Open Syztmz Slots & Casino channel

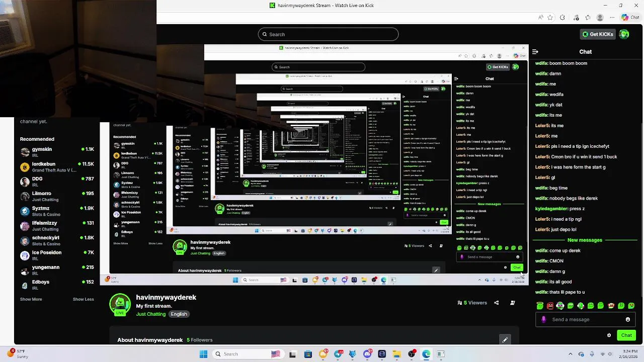[57, 211]
